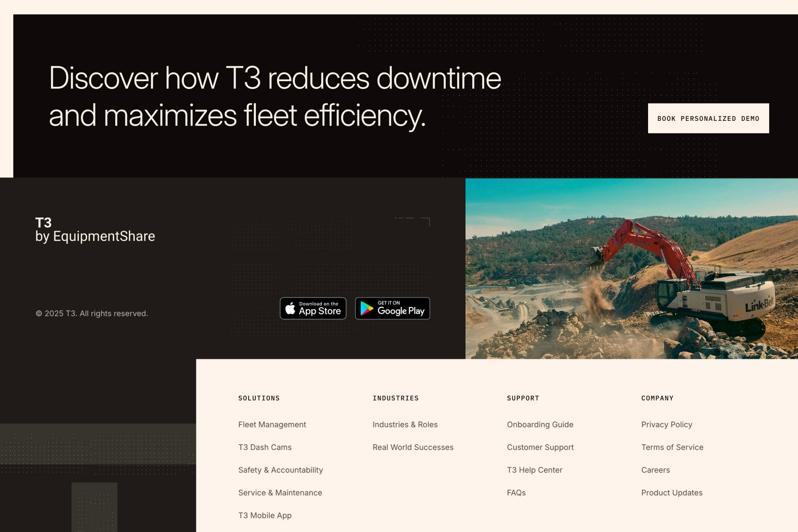The image size is (798, 532).
Task: Open the Get it on Google Play badge
Action: coord(392,308)
